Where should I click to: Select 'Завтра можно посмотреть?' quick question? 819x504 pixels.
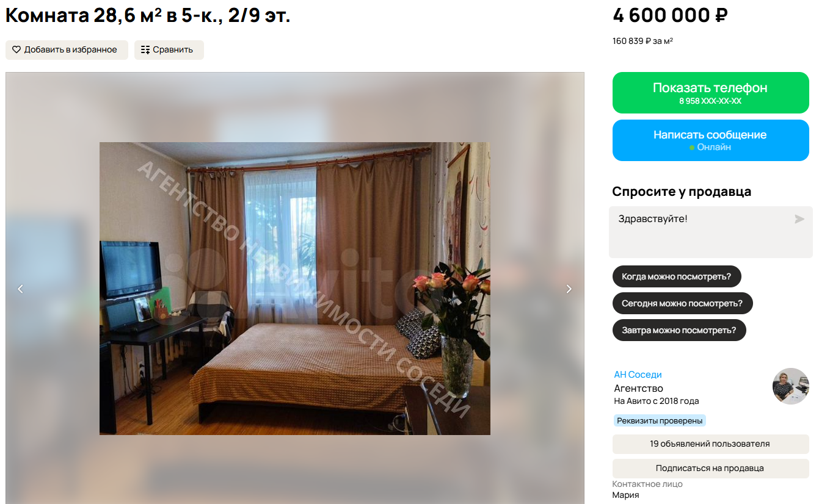pos(679,330)
